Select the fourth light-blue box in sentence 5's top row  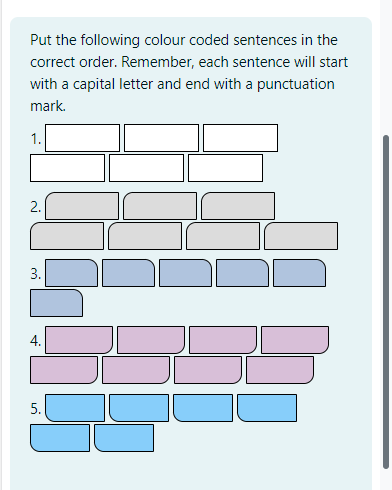coord(267,408)
